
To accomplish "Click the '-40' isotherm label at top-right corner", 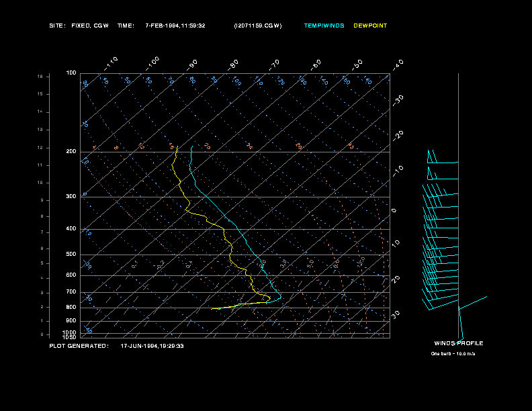I will pos(398,65).
